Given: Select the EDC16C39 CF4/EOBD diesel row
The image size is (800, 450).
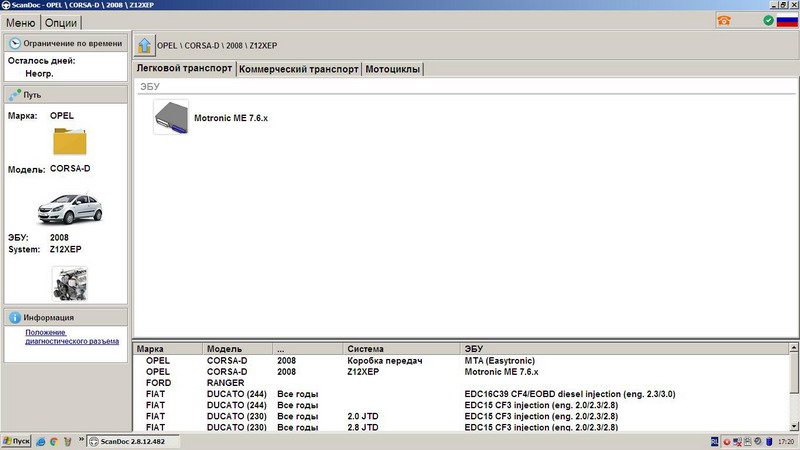Looking at the screenshot, I should pos(461,394).
